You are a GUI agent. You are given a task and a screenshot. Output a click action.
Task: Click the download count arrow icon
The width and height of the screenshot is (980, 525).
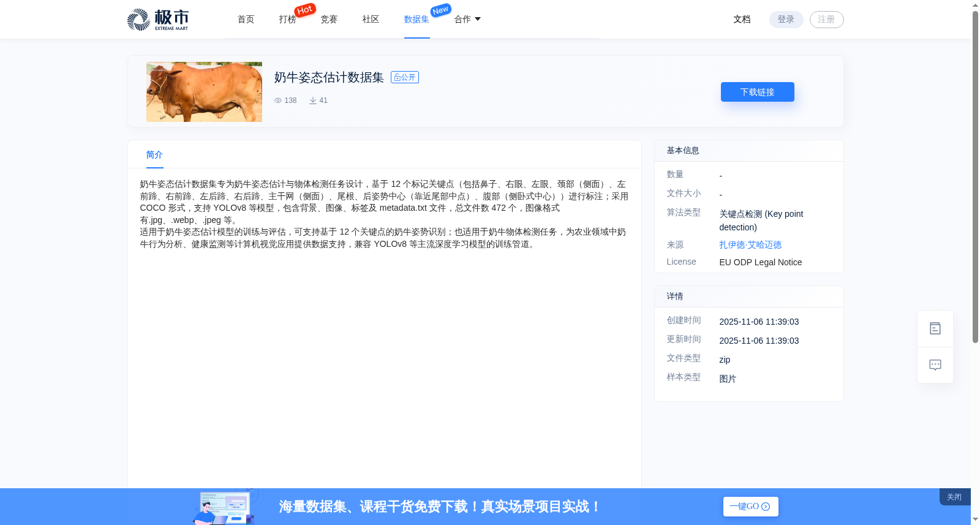pyautogui.click(x=313, y=100)
